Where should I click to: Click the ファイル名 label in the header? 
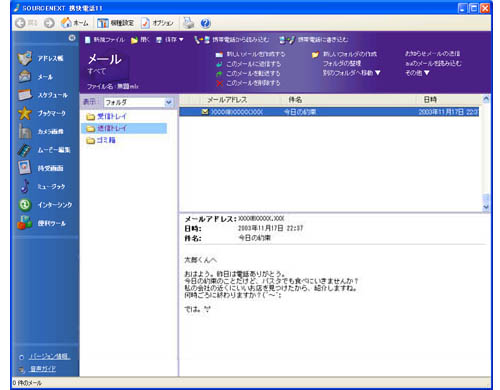coord(100,86)
